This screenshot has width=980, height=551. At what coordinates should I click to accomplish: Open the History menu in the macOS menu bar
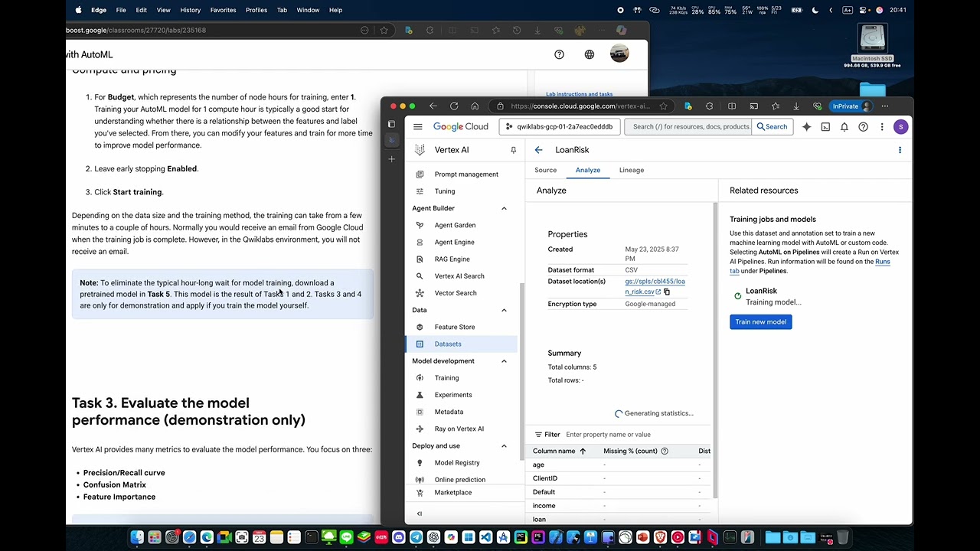pos(190,10)
